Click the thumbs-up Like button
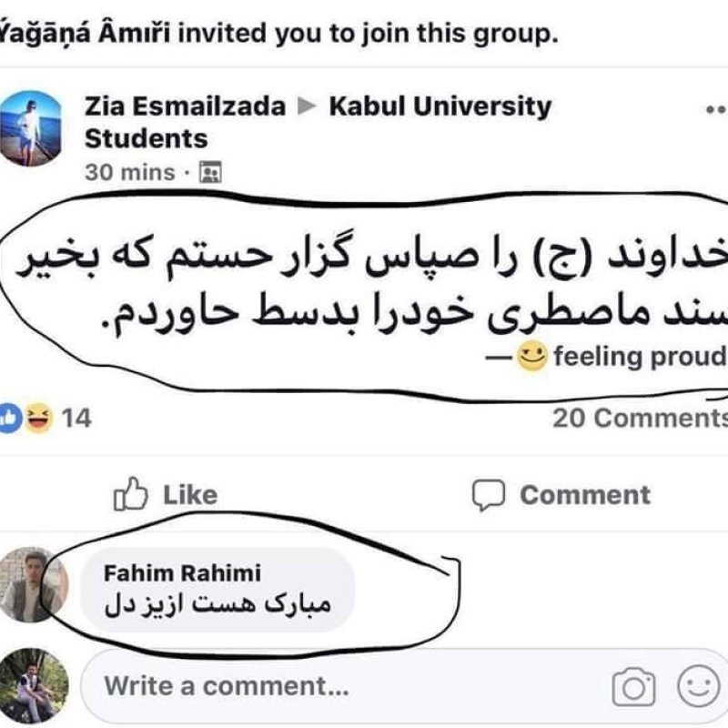This screenshot has height=728, width=728. pos(166,495)
